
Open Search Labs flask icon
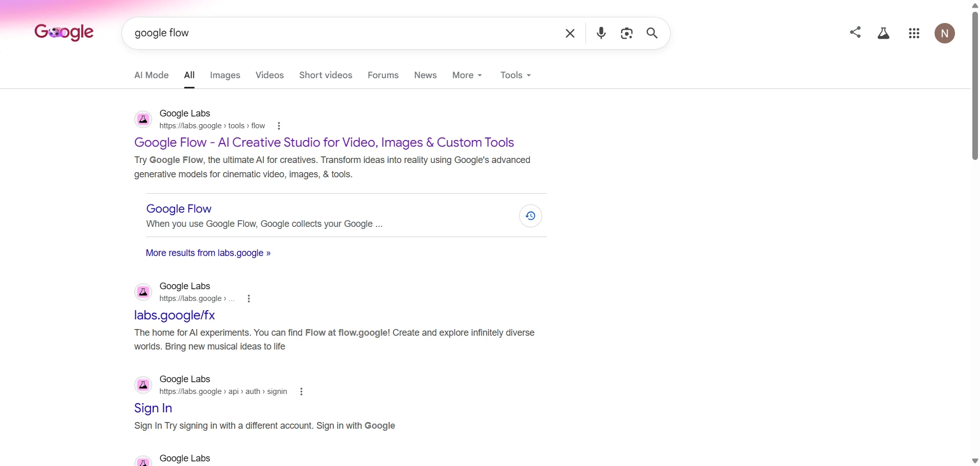[x=884, y=33]
